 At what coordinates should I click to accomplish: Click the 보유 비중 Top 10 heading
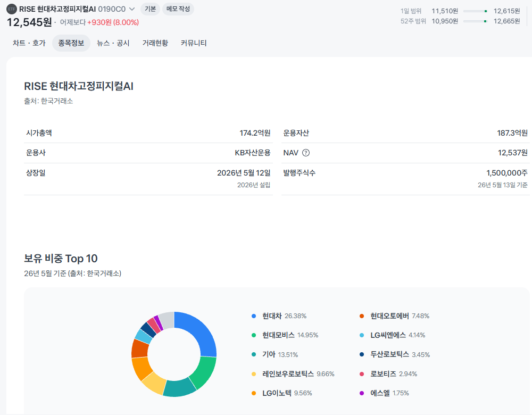(x=61, y=259)
